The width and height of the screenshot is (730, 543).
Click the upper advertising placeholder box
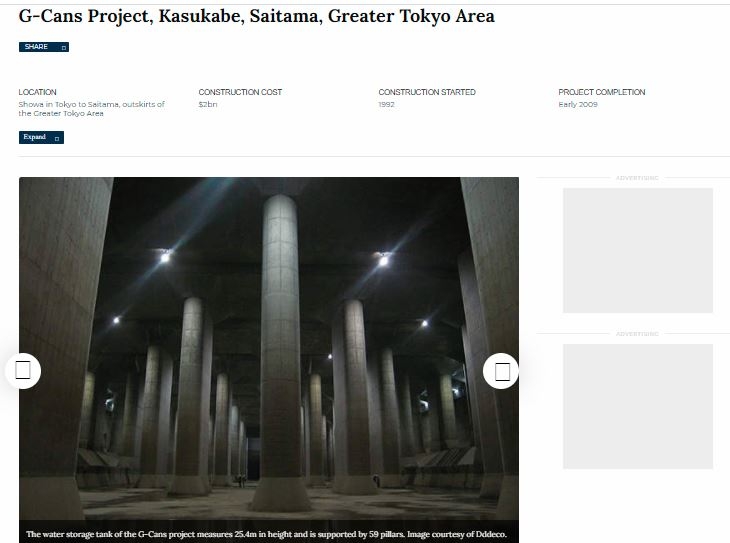pos(638,251)
